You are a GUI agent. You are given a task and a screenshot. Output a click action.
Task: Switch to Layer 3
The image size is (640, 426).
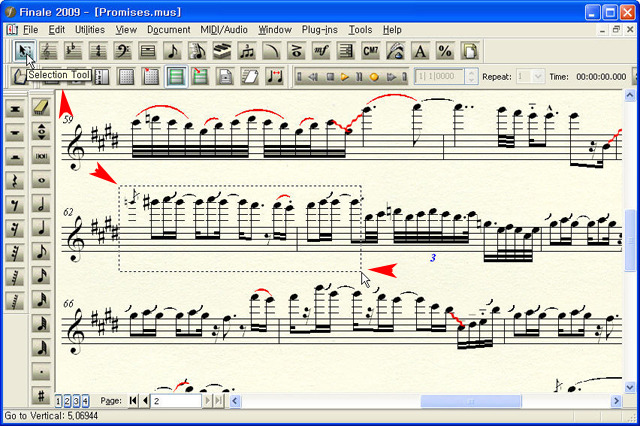(76, 401)
